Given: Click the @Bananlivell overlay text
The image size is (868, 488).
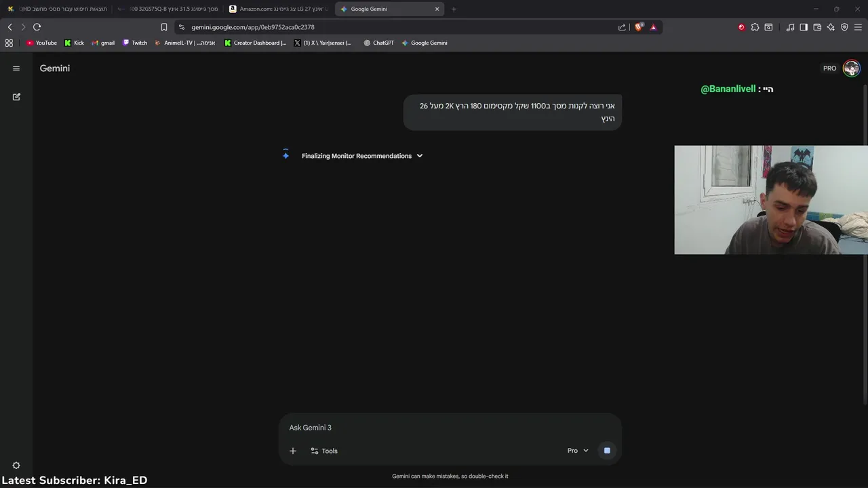Looking at the screenshot, I should click(728, 89).
